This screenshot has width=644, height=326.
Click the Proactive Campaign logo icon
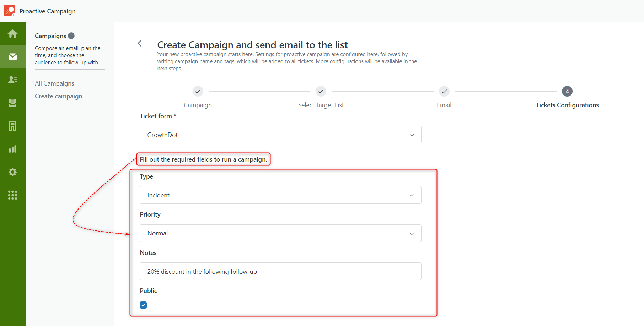(9, 11)
